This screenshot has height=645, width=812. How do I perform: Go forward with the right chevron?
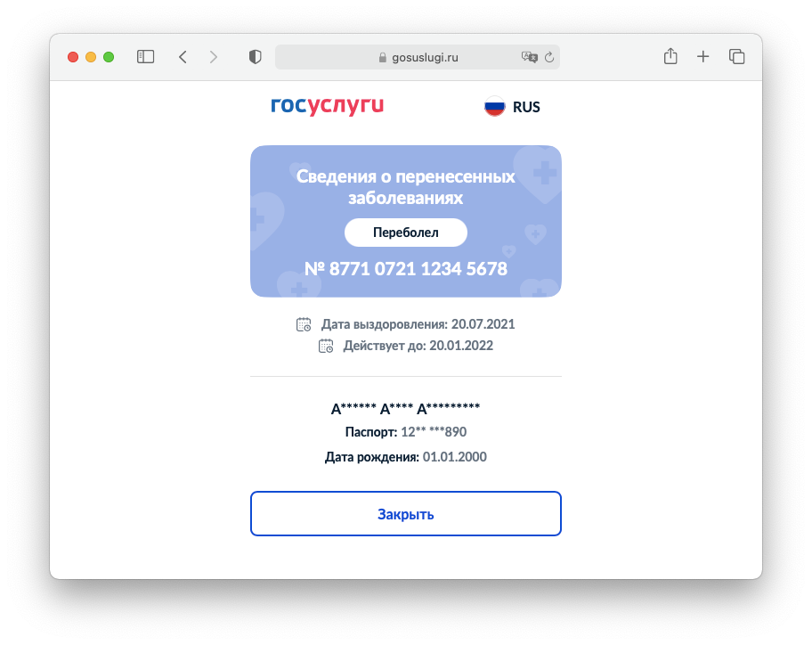pyautogui.click(x=214, y=57)
